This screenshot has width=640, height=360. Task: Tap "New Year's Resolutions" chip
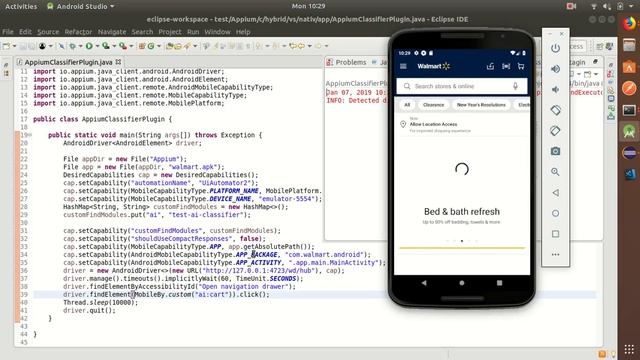pos(481,105)
